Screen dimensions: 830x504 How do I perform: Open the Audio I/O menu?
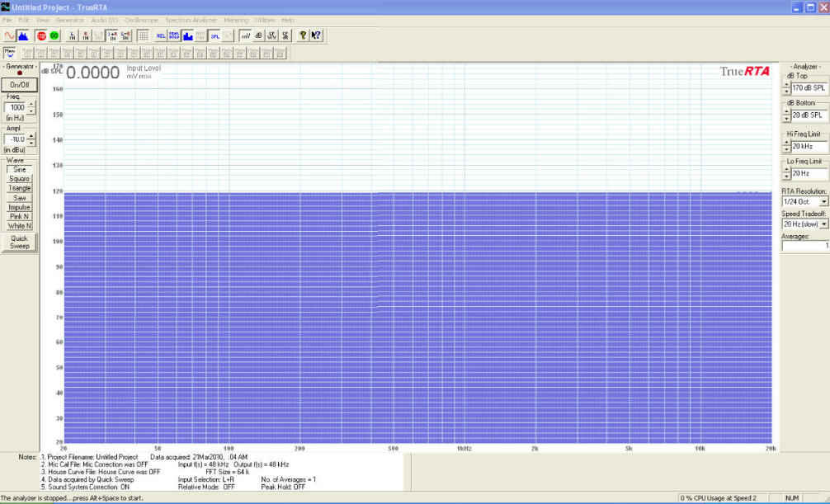click(x=105, y=20)
